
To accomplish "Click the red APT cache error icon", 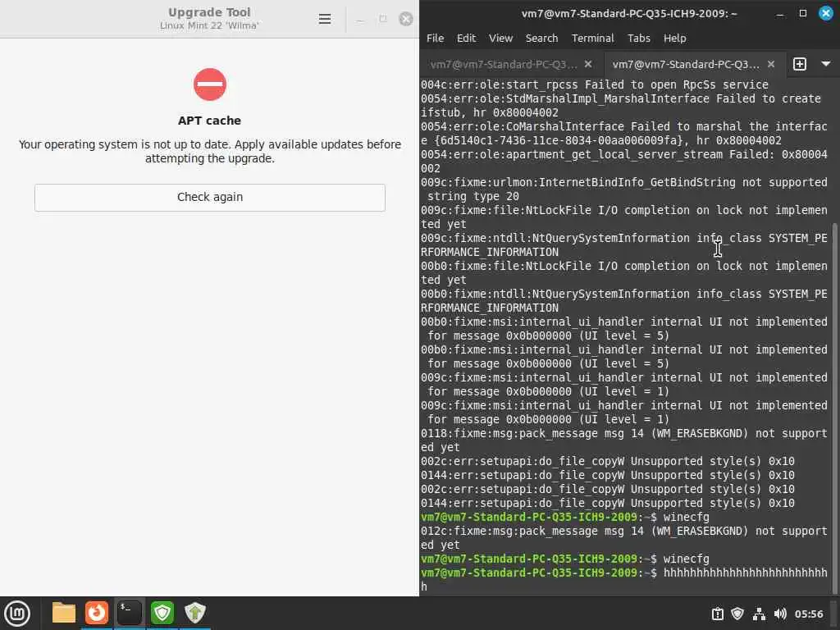I will point(210,84).
